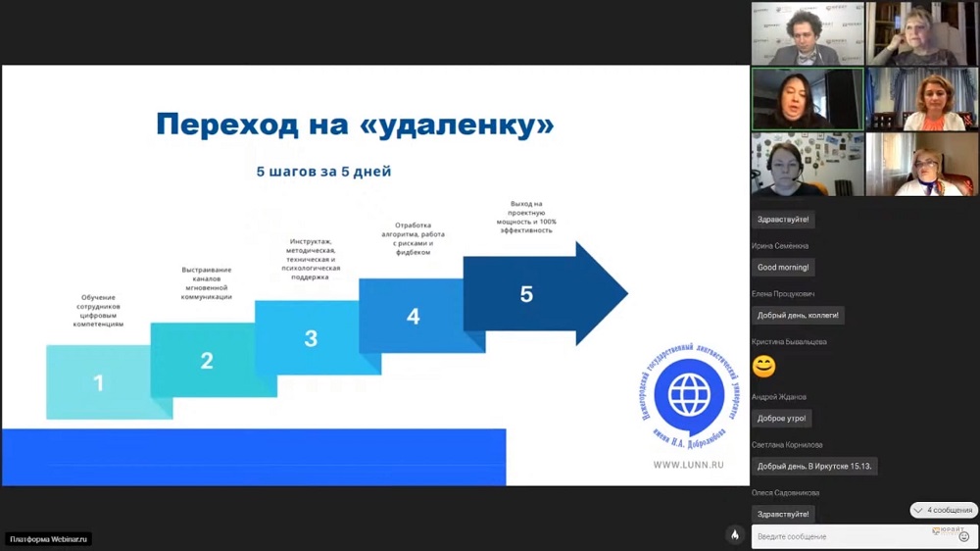
Task: Click the flame reaction icon
Action: 734,534
